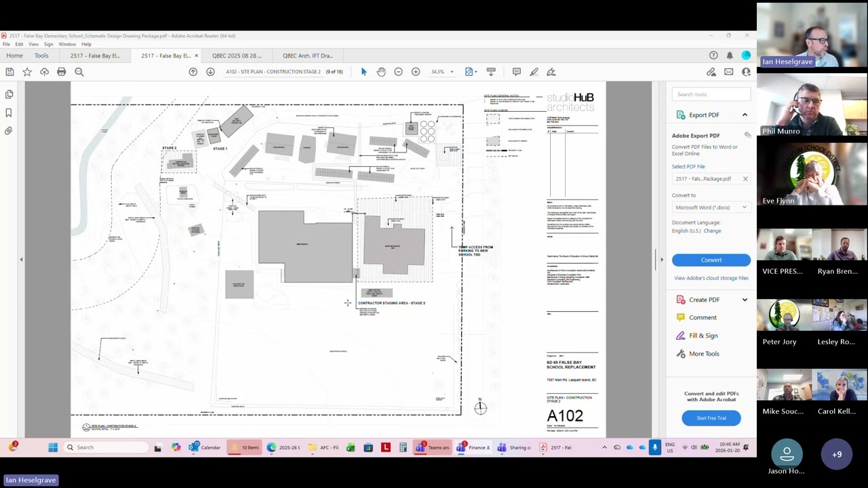Print the document
This screenshot has height=488, width=868.
(62, 72)
